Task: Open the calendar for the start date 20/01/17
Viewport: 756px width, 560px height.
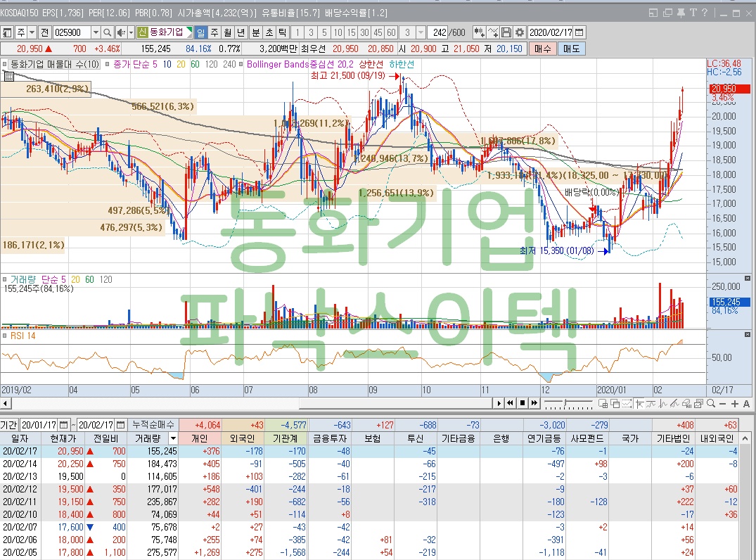Action: [x=63, y=425]
